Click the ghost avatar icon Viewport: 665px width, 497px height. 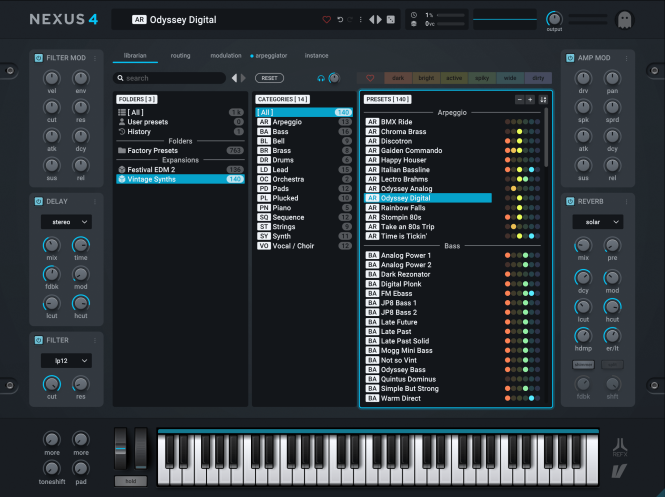[624, 20]
